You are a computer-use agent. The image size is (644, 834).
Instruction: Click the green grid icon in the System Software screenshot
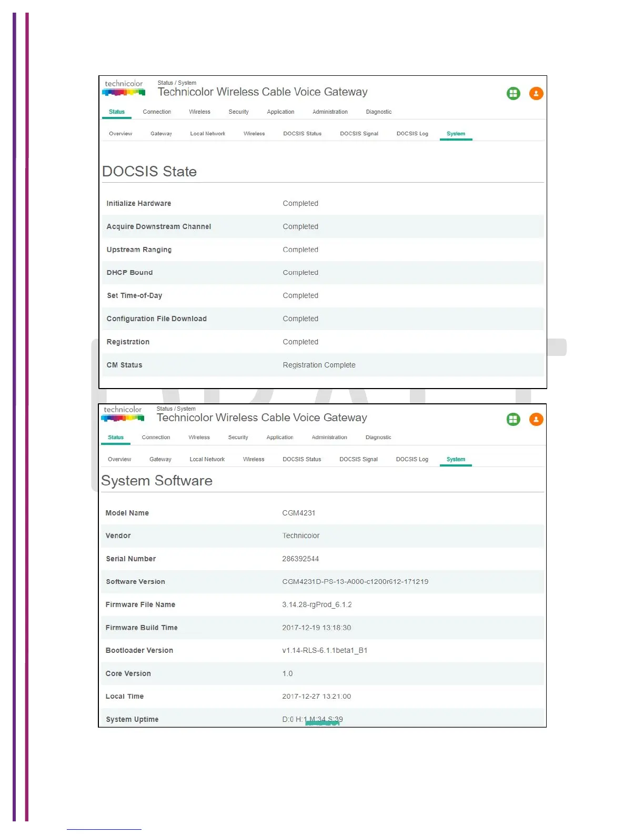(x=513, y=420)
